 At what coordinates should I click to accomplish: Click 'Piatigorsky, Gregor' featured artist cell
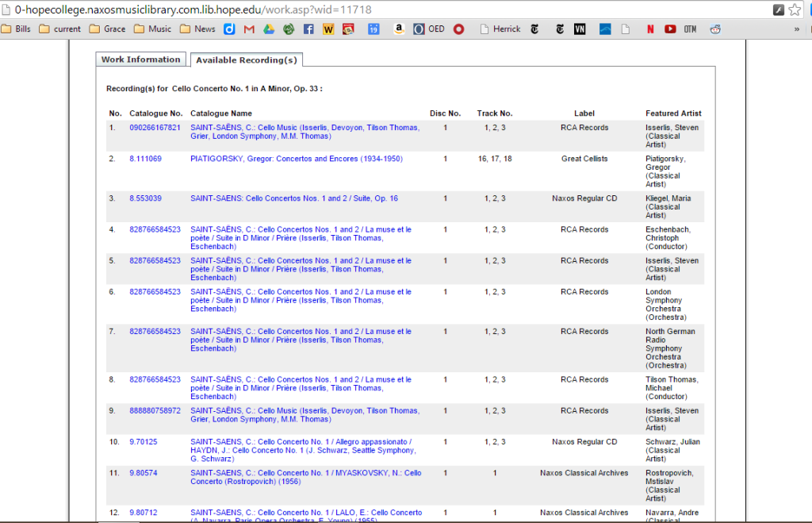click(665, 171)
